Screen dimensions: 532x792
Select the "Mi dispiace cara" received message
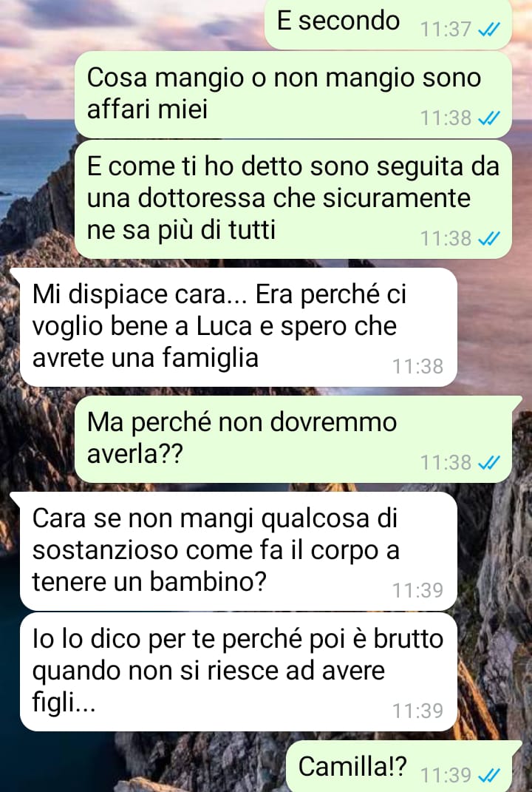(x=238, y=328)
